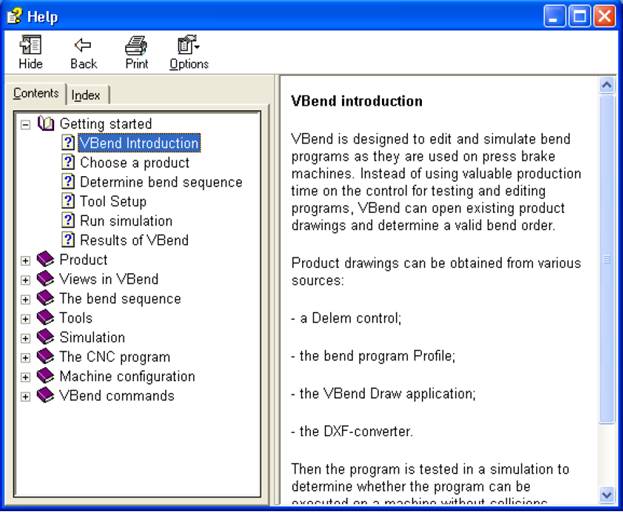Click the Determine bend sequence page icon
The width and height of the screenshot is (623, 512).
coord(68,182)
